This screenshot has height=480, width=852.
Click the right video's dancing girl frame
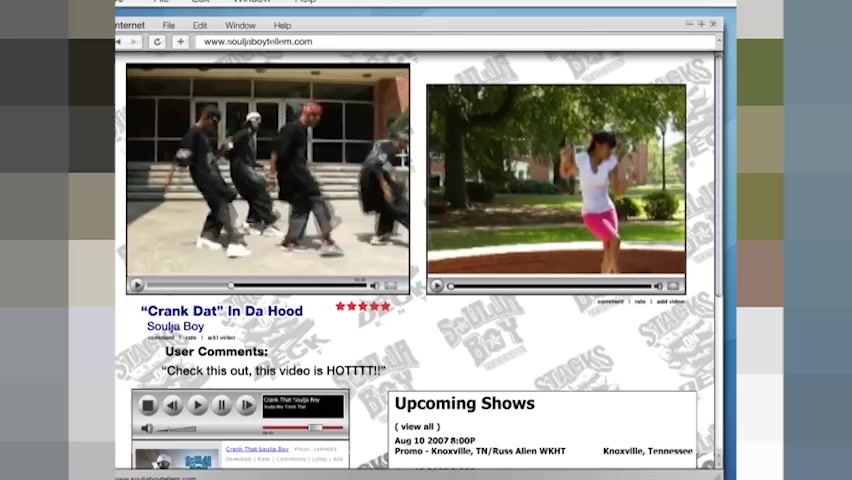pos(556,179)
